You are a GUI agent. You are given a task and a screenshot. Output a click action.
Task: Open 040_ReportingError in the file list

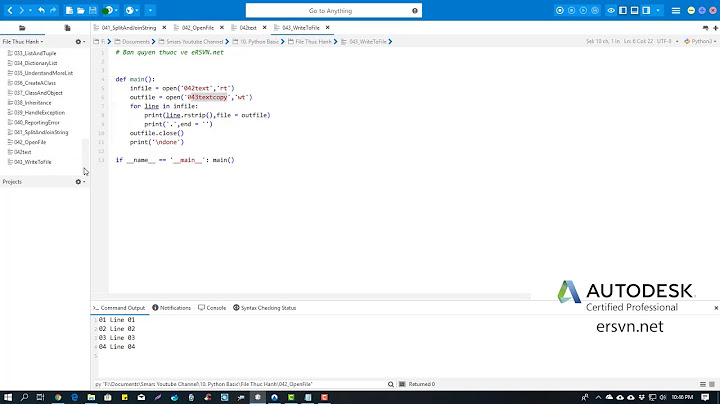click(37, 123)
